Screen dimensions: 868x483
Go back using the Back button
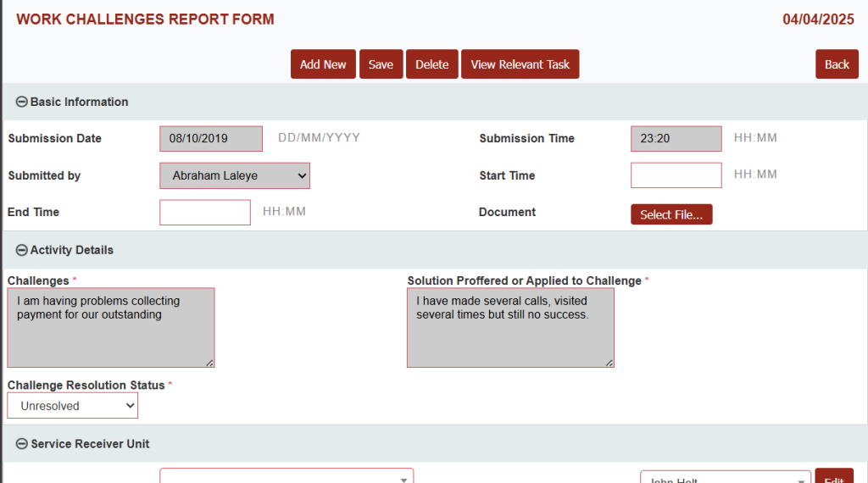click(x=837, y=64)
